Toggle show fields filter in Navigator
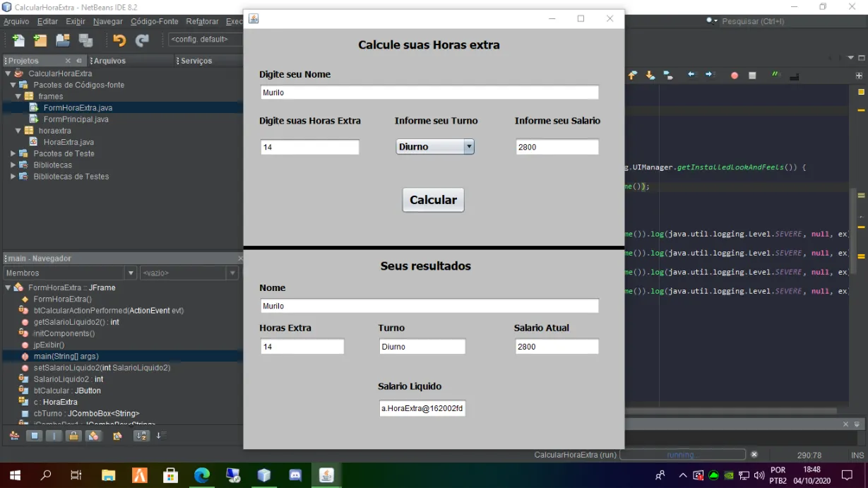This screenshot has width=868, height=488. click(34, 436)
